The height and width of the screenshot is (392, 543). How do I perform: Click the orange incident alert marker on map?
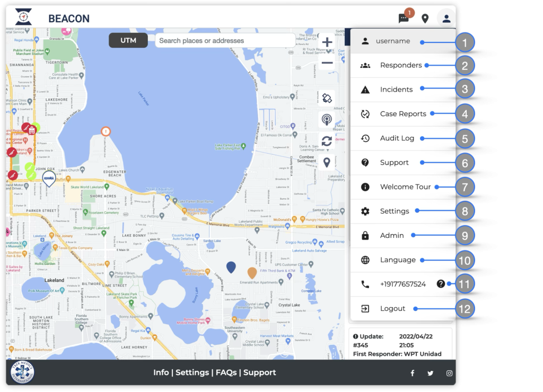click(106, 131)
